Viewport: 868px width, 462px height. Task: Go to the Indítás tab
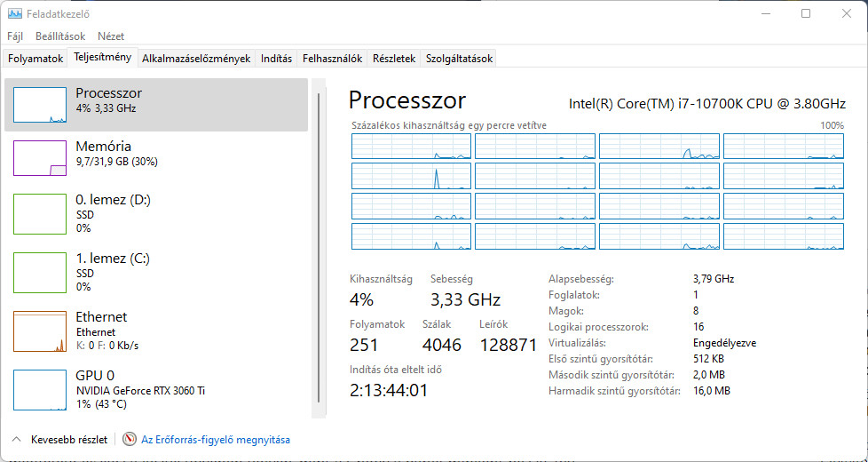276,59
